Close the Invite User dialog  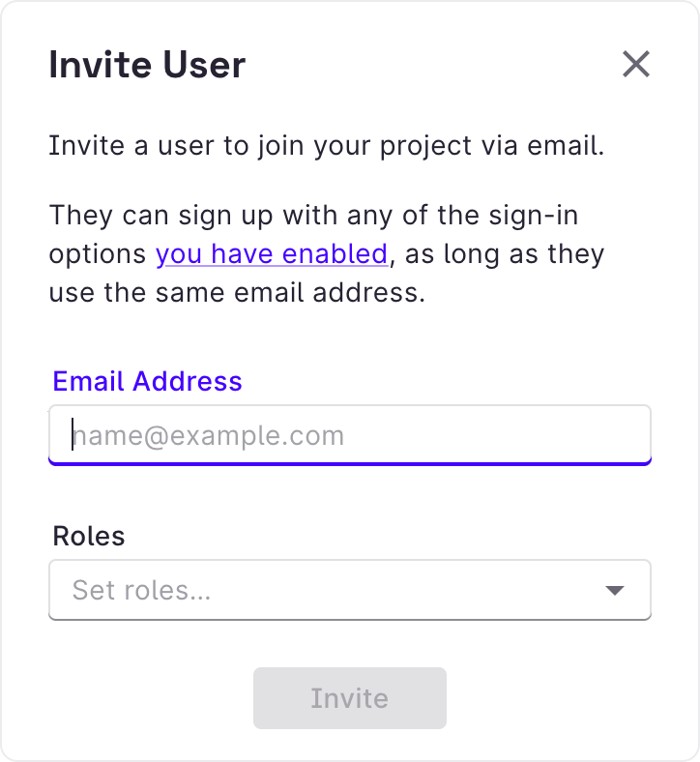635,65
